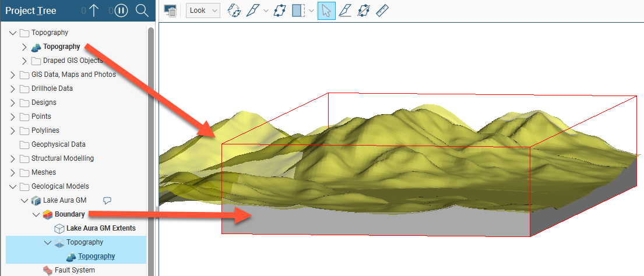
Task: Select the ruler measurement tool
Action: 382,10
